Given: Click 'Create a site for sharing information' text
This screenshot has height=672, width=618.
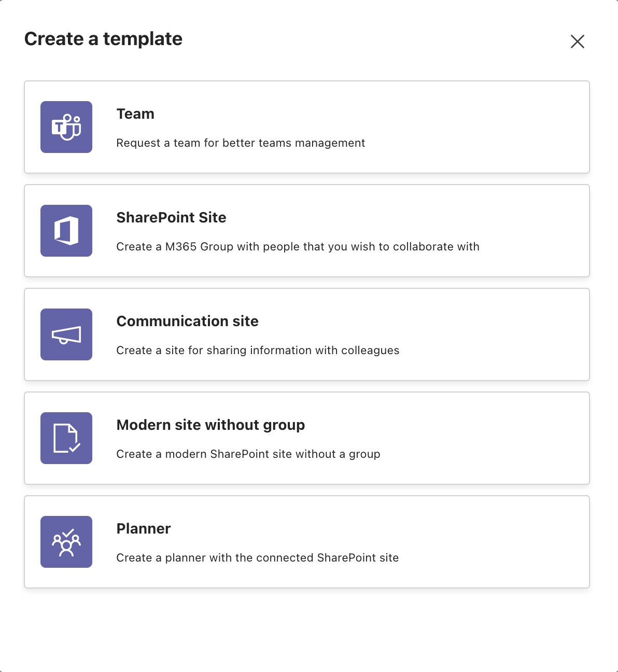Looking at the screenshot, I should 258,351.
